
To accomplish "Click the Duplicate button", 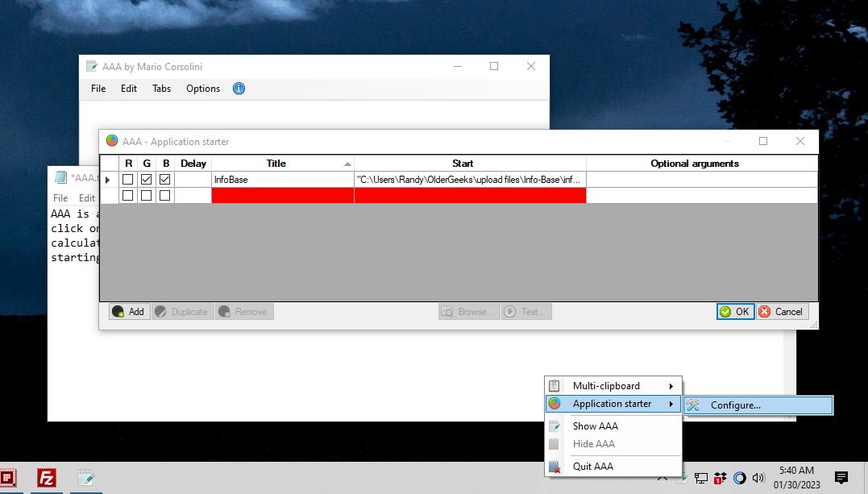I will click(183, 312).
